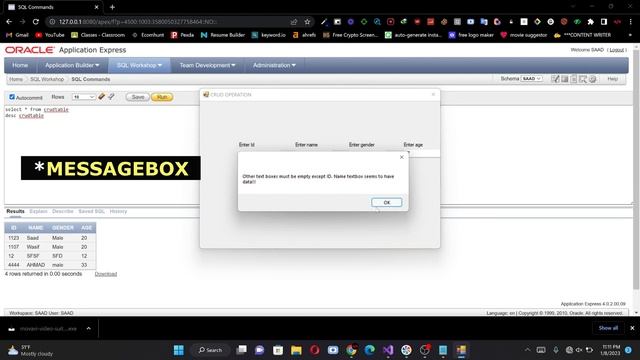The height and width of the screenshot is (360, 640).
Task: Click the Download link under results
Action: tap(106, 274)
